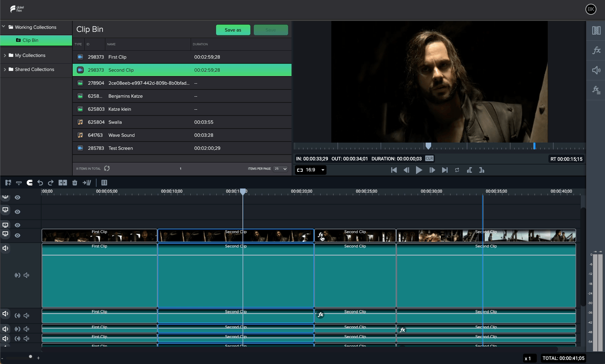Select Shared Collections in the sidebar
The image size is (605, 364).
(x=34, y=69)
